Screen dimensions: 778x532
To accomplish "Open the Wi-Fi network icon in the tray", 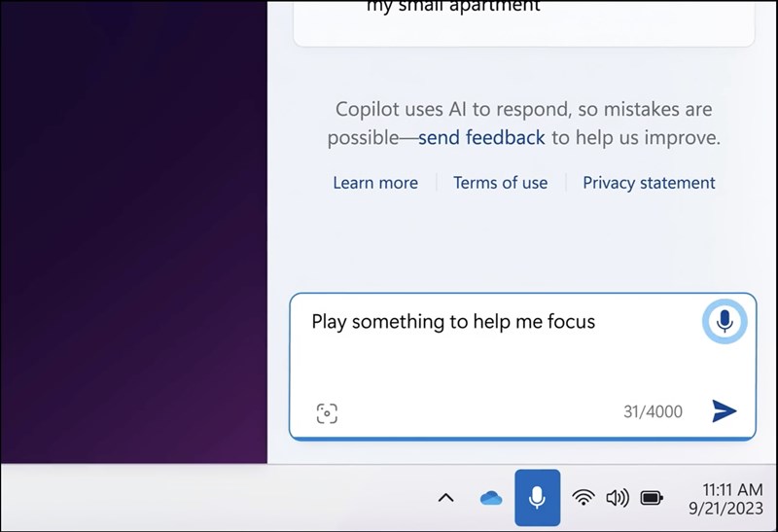I will click(583, 498).
